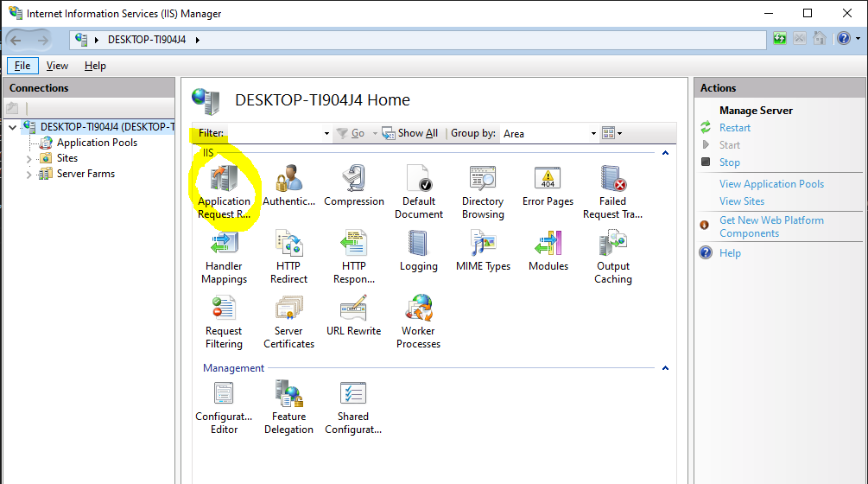The height and width of the screenshot is (484, 868).
Task: Click breadcrumb arrow after DESKTOP-TI904J4
Action: tap(198, 40)
